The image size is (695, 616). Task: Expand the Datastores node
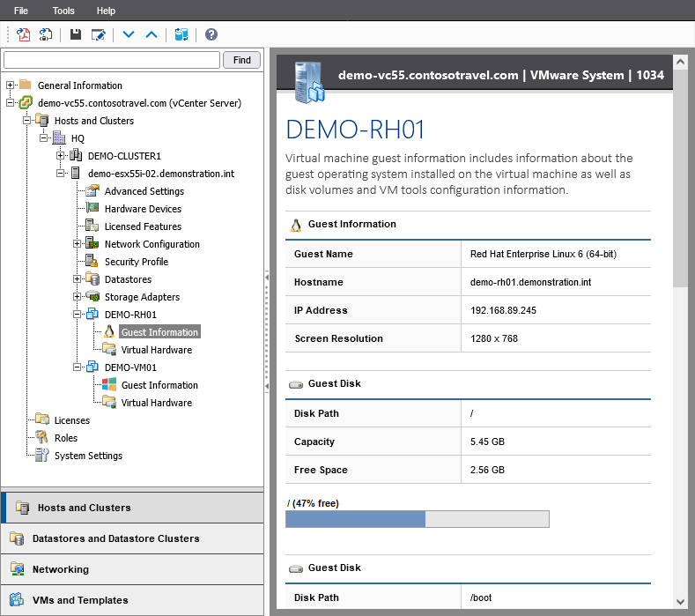point(78,279)
